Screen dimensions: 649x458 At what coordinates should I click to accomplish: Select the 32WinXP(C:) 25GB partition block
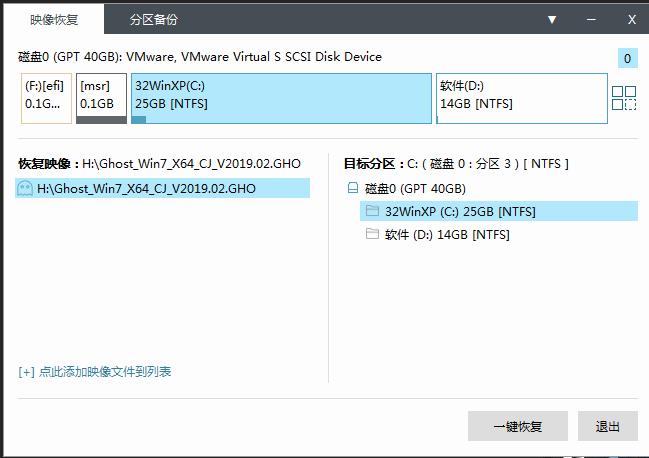[281, 98]
